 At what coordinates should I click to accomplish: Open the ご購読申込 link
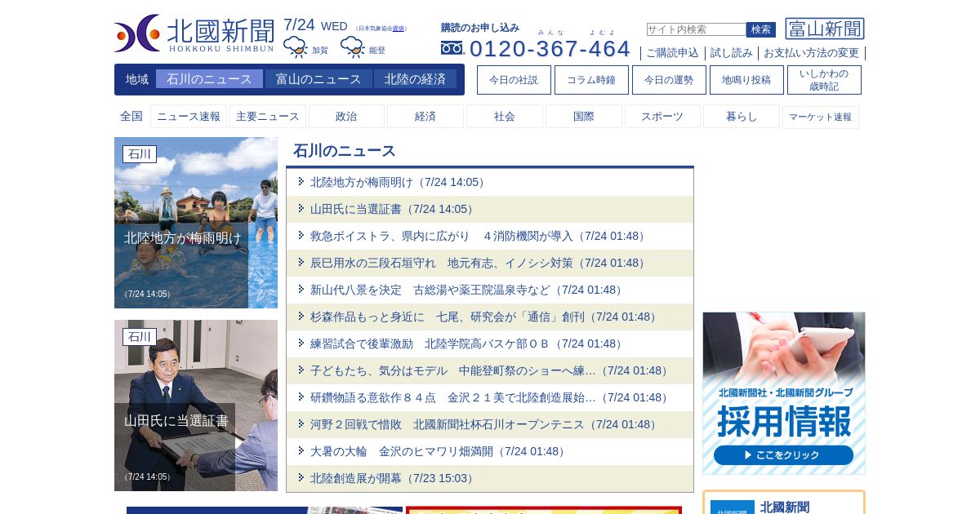[672, 53]
